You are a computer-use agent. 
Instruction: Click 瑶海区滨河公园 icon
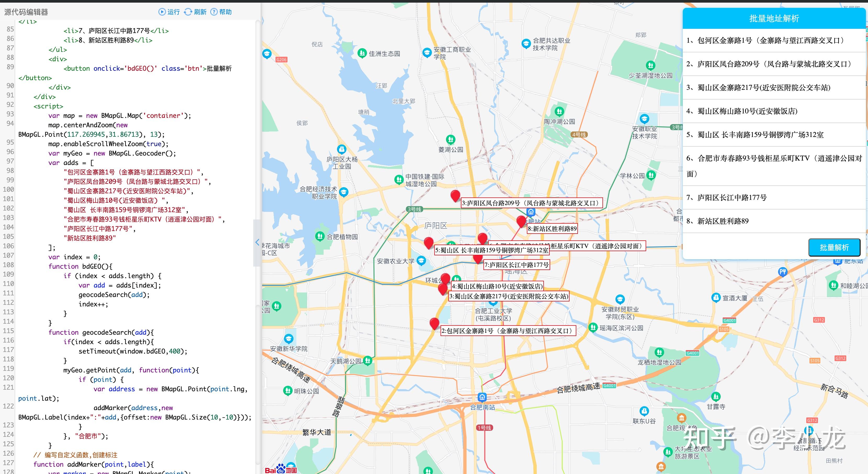(x=593, y=327)
